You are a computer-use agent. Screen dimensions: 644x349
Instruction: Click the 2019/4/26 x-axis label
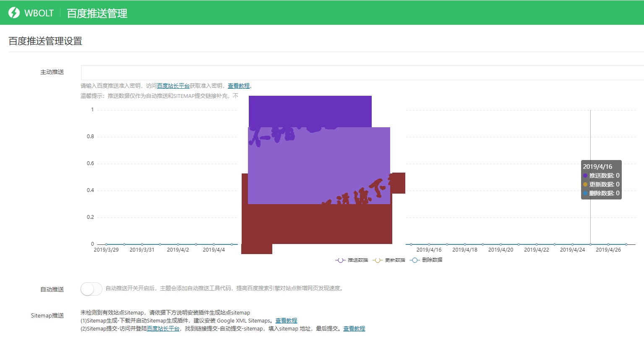pos(608,250)
